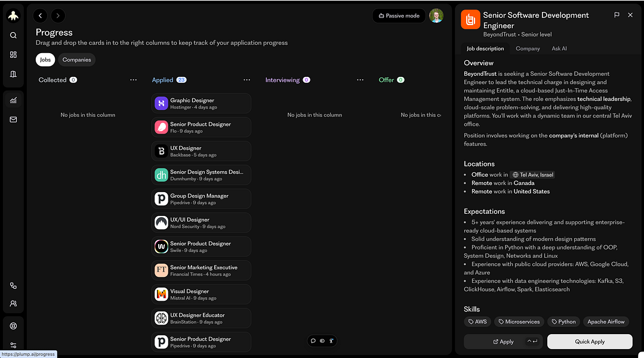Screen dimensions: 644x358
Task: Go back with the left chevron
Action: click(x=40, y=16)
